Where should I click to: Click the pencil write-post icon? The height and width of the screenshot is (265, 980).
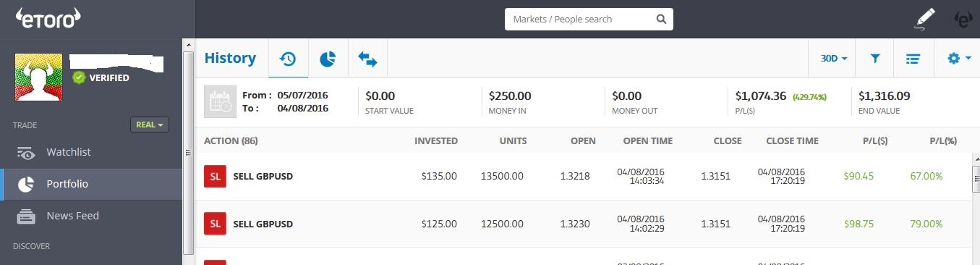pyautogui.click(x=924, y=18)
